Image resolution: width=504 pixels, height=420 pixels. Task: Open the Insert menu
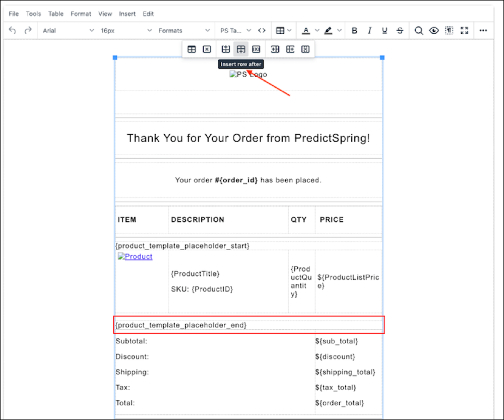[128, 14]
